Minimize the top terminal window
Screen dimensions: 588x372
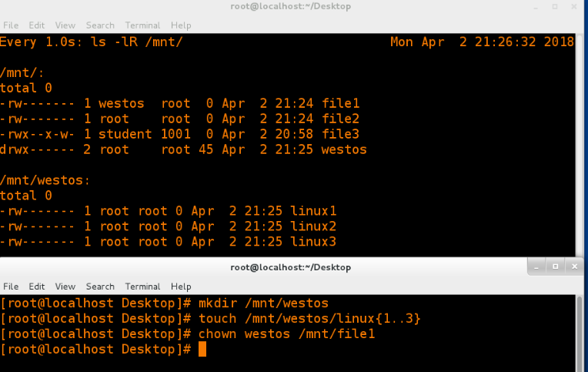tap(536, 7)
